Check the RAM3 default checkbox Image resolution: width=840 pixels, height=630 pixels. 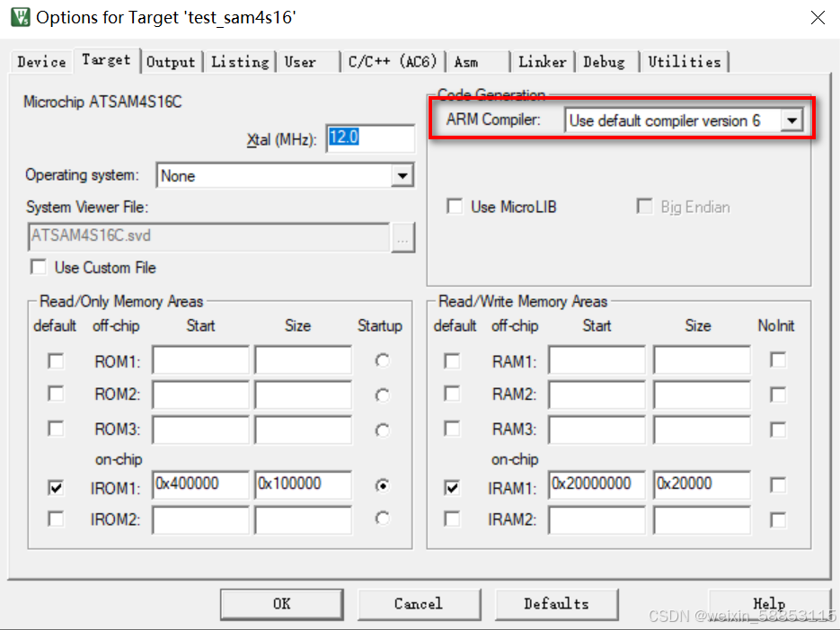tap(452, 429)
